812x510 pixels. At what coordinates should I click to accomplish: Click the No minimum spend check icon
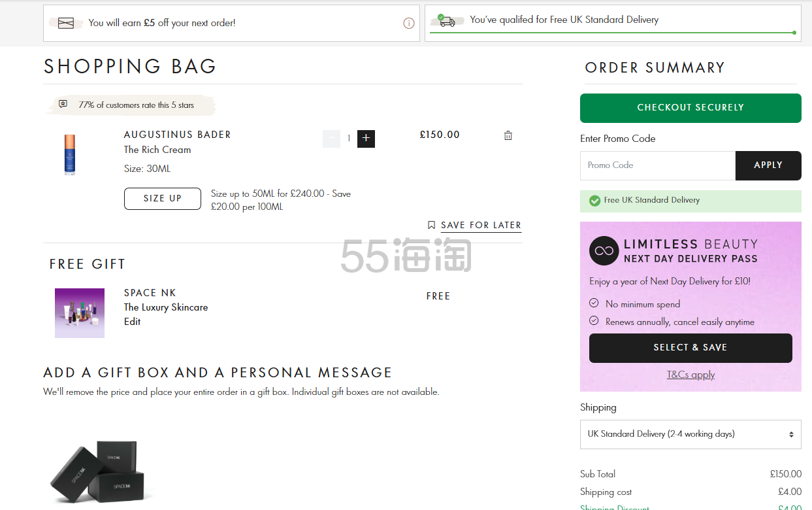tap(594, 303)
